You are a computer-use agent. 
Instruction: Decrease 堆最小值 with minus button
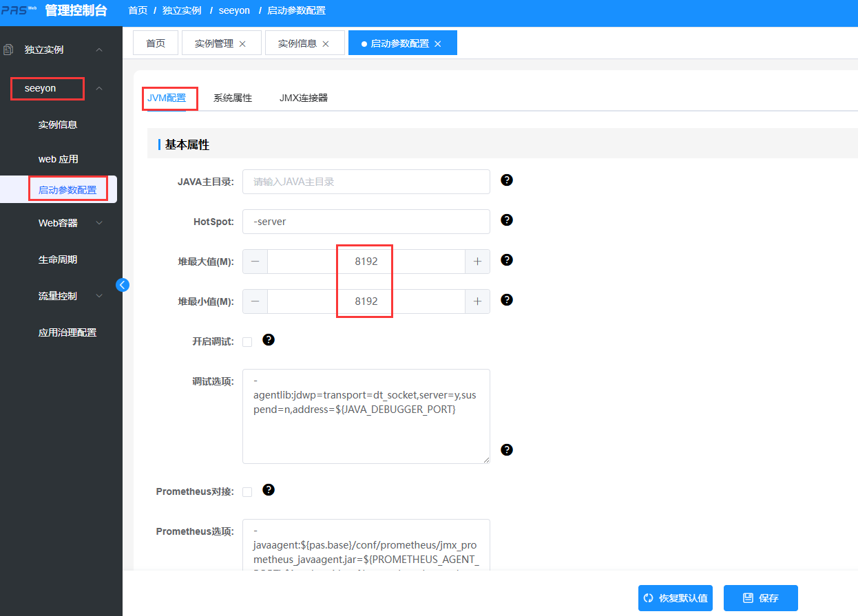click(255, 301)
